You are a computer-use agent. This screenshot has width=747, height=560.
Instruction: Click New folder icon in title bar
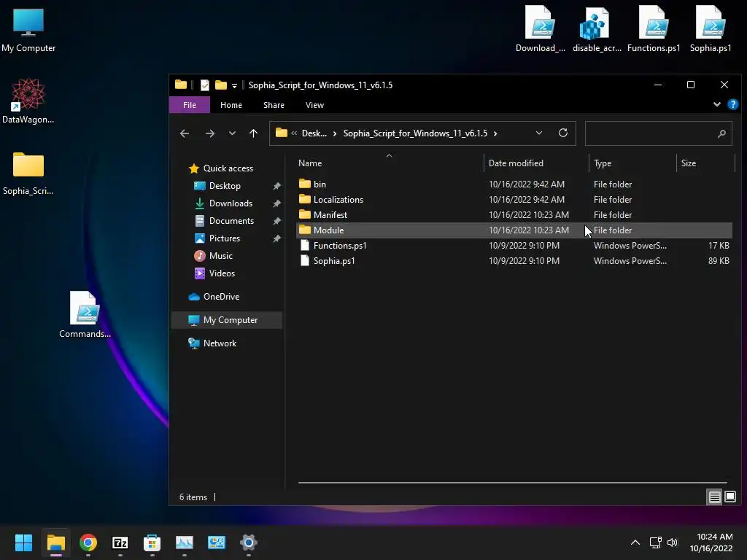point(220,85)
